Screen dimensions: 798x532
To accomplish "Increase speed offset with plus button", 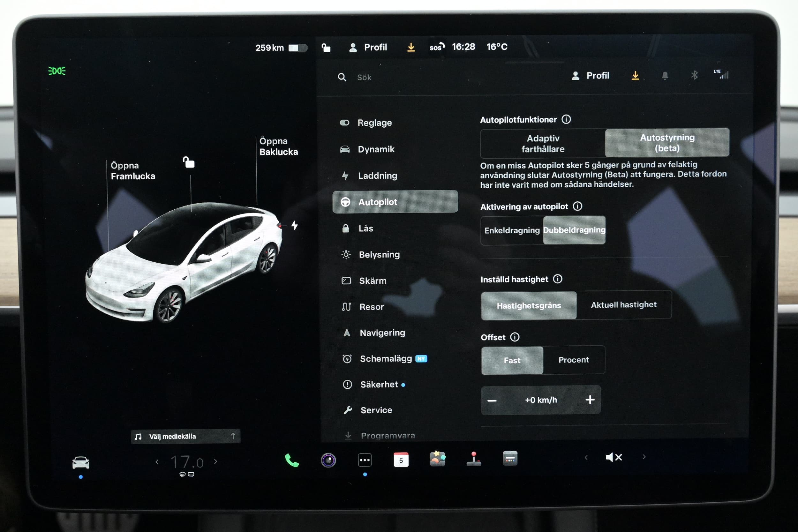I will (x=590, y=400).
